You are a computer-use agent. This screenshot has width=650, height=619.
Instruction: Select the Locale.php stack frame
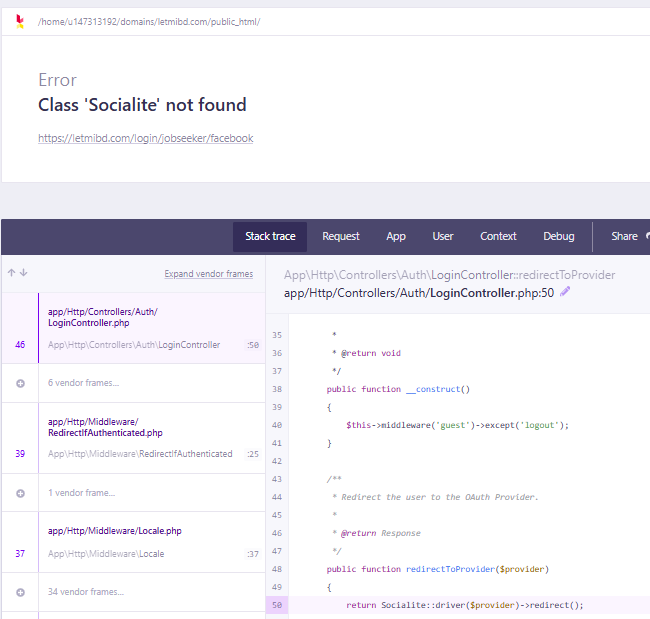pyautogui.click(x=133, y=542)
